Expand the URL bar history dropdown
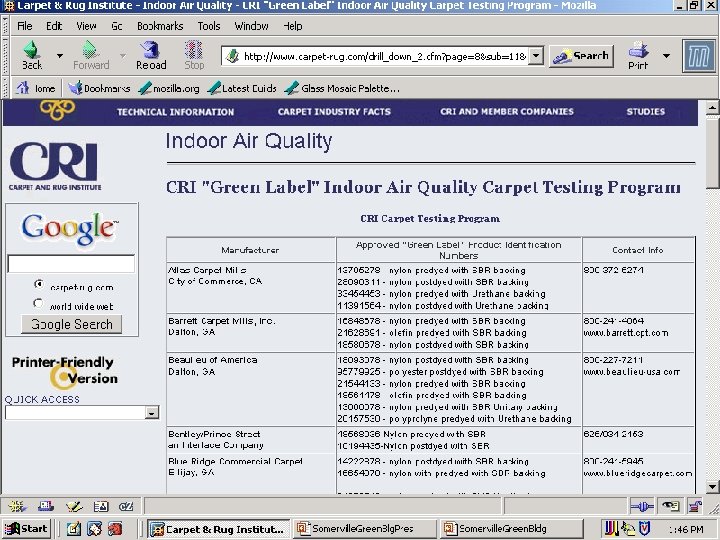The height and width of the screenshot is (540, 720). pos(535,56)
